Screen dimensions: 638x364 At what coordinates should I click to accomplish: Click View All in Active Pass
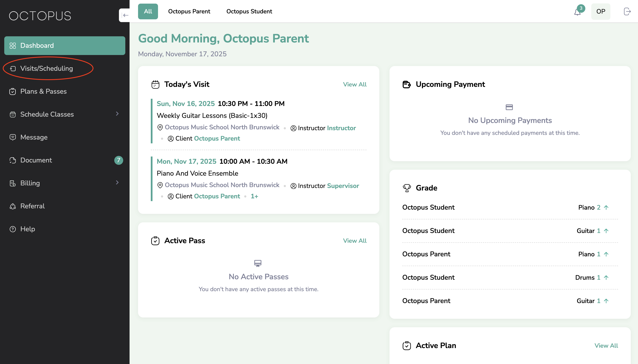(x=354, y=241)
